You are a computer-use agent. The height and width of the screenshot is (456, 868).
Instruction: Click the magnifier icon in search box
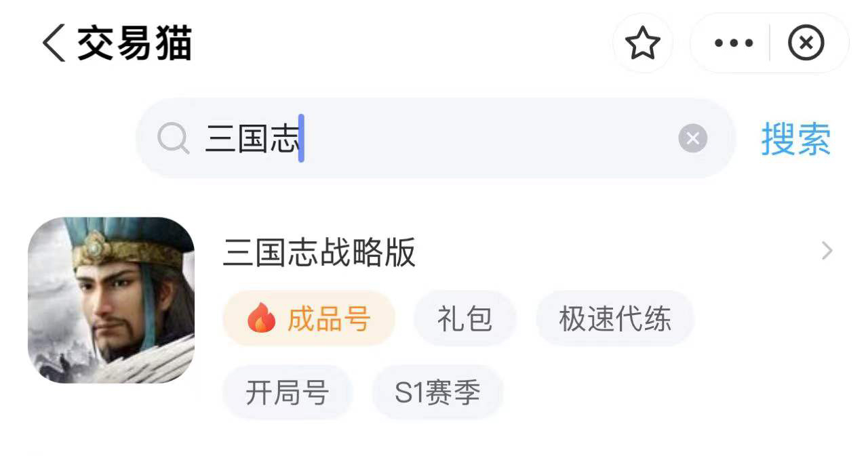click(173, 139)
